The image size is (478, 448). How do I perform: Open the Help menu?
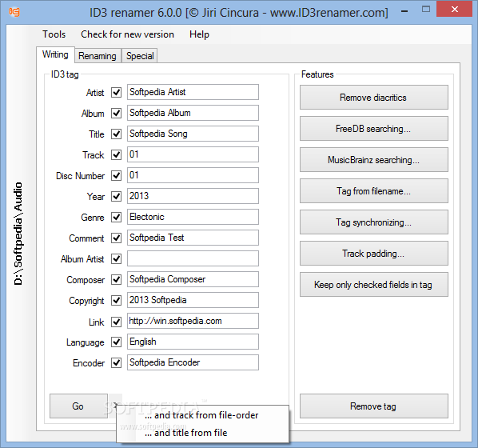click(x=199, y=34)
